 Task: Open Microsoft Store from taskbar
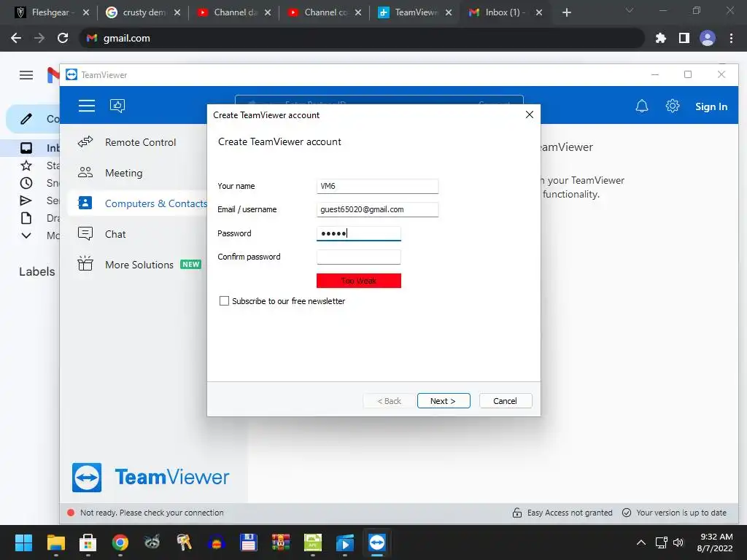[88, 542]
